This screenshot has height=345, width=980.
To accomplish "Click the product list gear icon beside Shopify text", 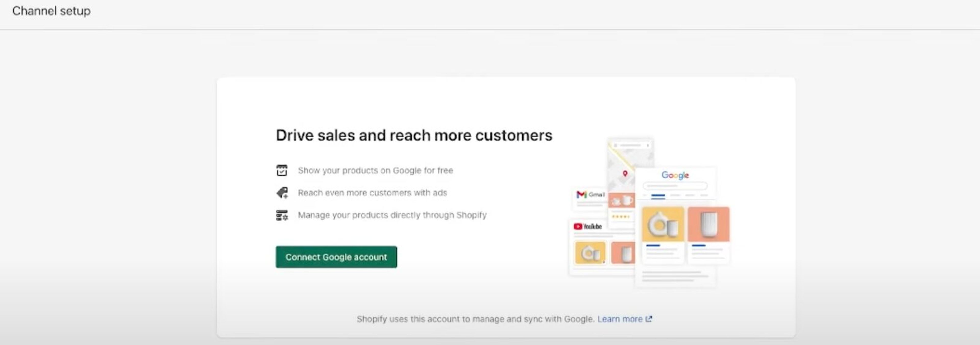I will coord(281,215).
